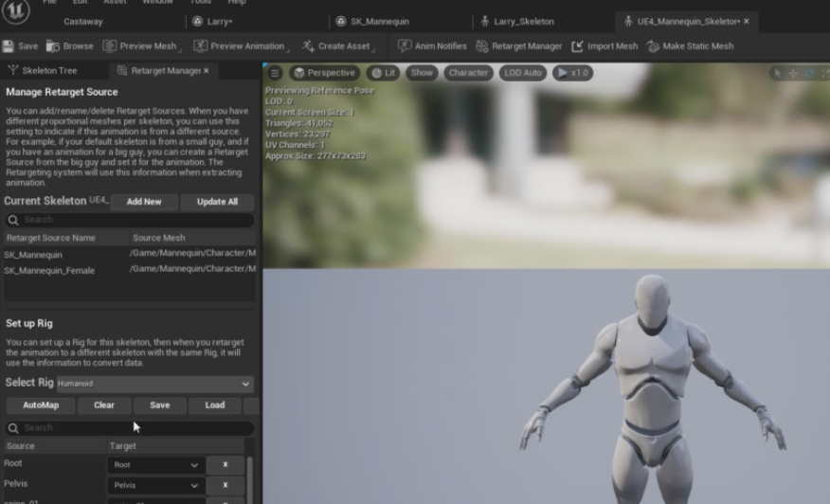
Task: Click the Target column header
Action: 175,446
